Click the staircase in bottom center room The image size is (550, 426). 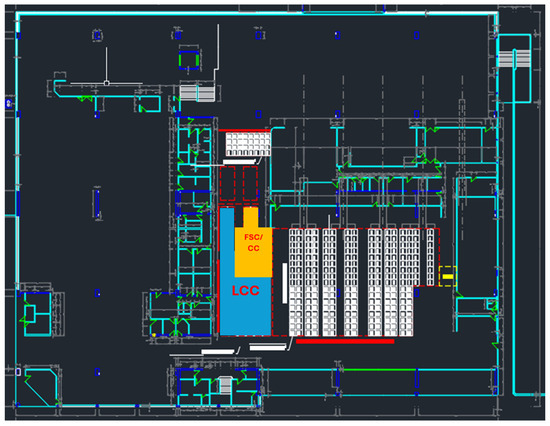click(x=225, y=385)
